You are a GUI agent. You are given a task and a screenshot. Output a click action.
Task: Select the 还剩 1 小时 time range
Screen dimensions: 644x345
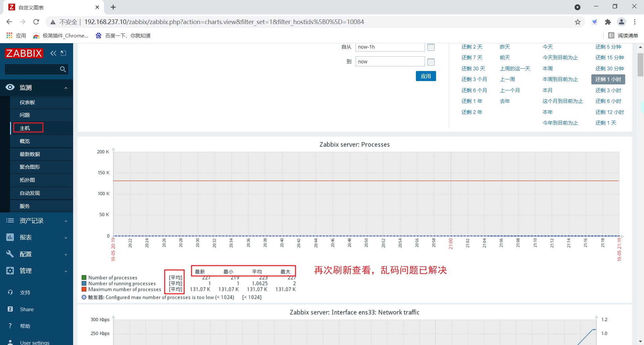[x=608, y=79]
